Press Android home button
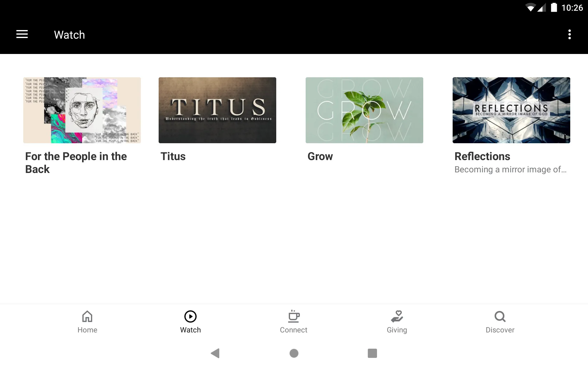Viewport: 588px width, 368px height. (x=294, y=354)
